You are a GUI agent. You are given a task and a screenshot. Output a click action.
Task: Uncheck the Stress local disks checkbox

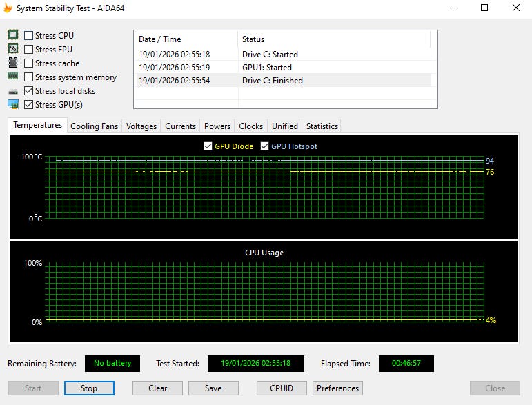(x=28, y=91)
